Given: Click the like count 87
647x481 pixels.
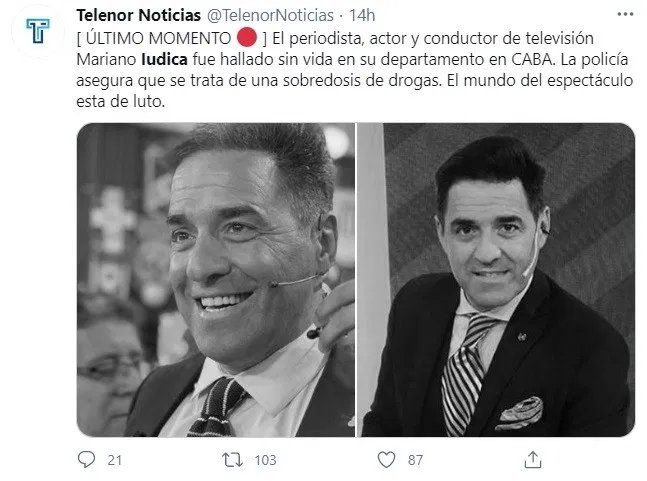Looking at the screenshot, I should coord(416,460).
